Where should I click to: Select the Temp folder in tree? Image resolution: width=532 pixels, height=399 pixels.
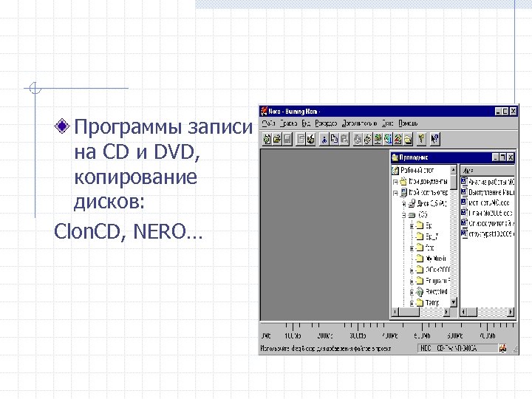(x=432, y=302)
